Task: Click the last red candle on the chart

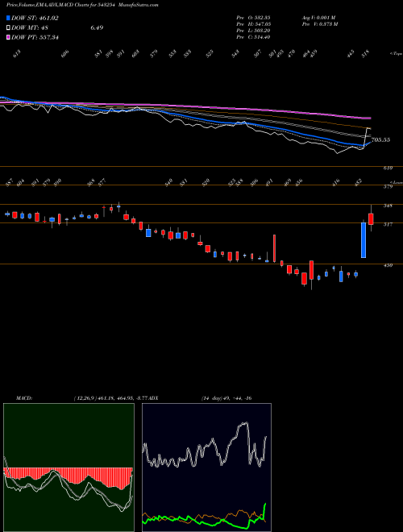Action: point(371,218)
